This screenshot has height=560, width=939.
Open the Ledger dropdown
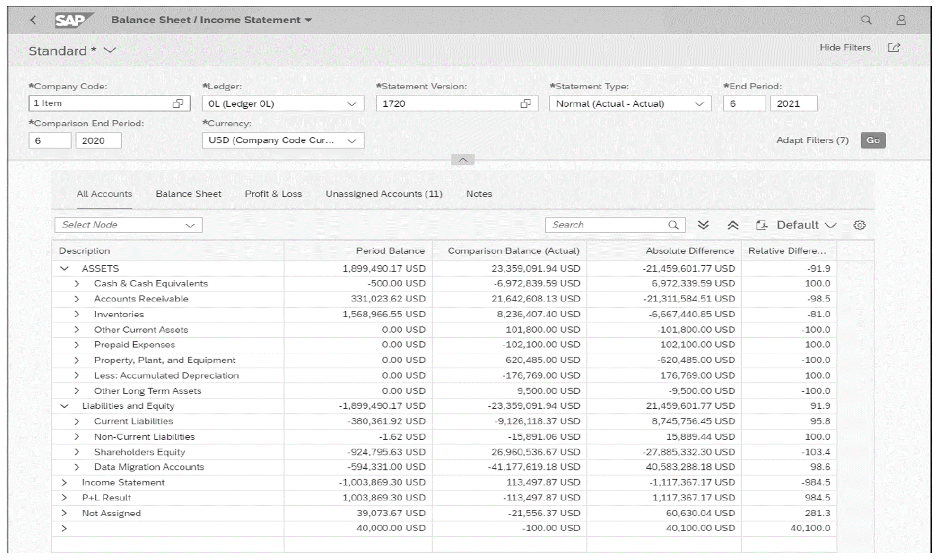(x=352, y=103)
